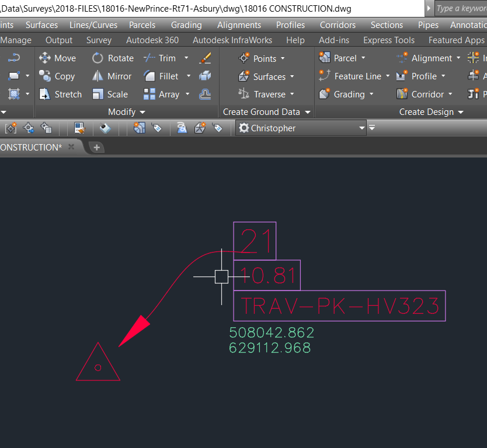Viewport: 487px width, 448px height.
Task: Select the TRAV-PK-HV323 label text
Action: 339,306
